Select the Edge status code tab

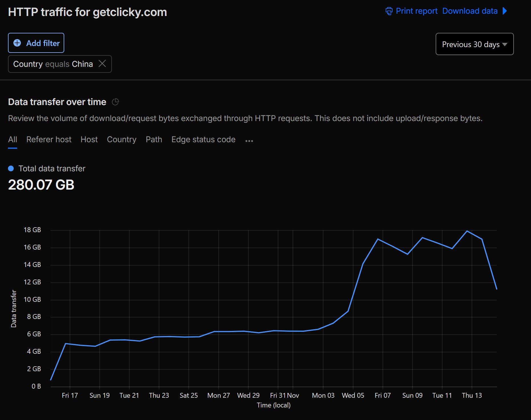203,139
